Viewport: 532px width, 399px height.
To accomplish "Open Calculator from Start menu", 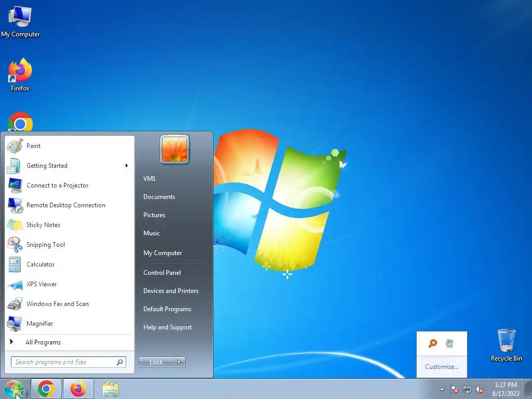I will pyautogui.click(x=70, y=264).
